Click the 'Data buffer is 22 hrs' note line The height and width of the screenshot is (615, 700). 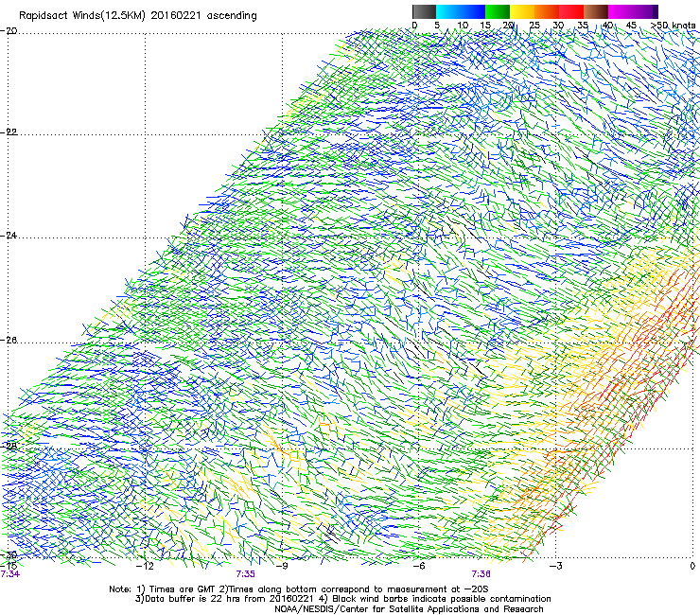(342, 599)
